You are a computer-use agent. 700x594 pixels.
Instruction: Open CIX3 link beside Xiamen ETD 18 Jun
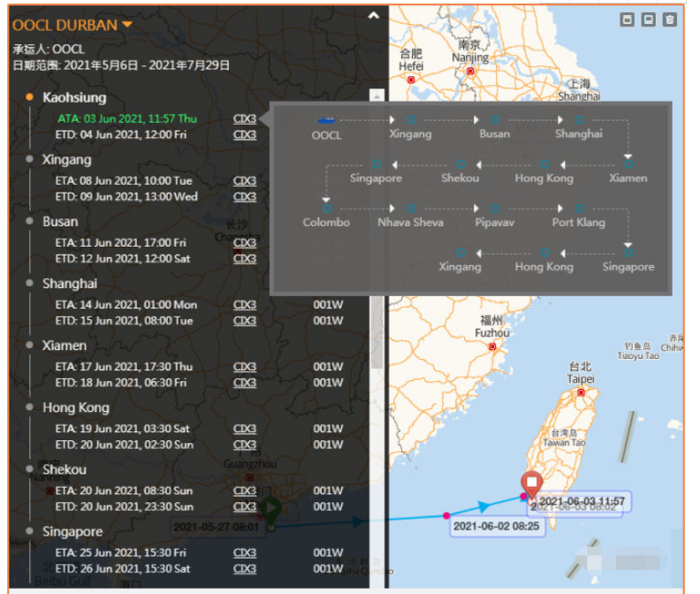[245, 383]
